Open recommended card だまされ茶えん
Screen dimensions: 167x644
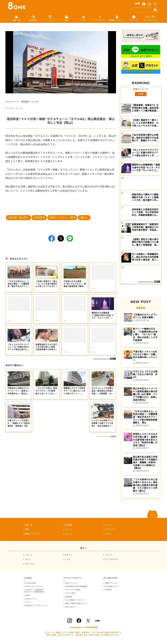tap(19, 277)
